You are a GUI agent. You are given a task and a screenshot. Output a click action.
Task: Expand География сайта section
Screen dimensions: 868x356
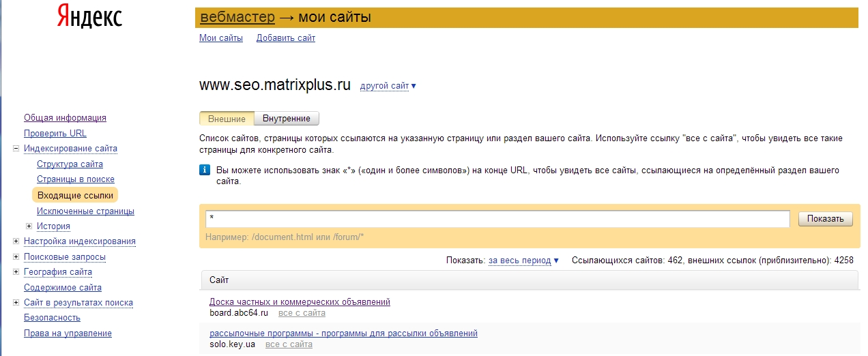tap(16, 271)
